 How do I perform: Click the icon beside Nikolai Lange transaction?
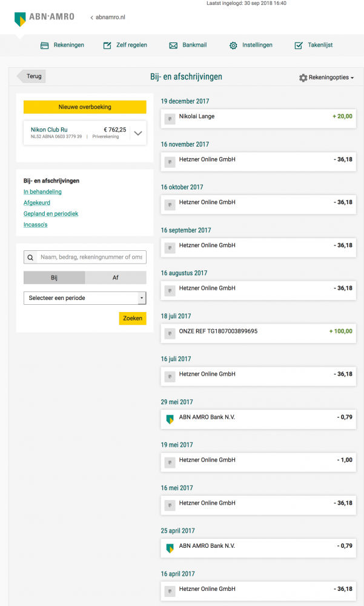click(x=170, y=119)
